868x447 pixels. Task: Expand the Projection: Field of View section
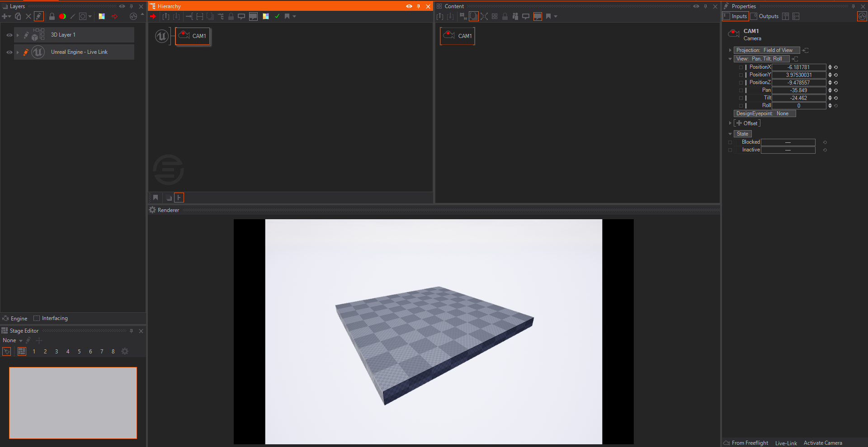[x=730, y=50]
